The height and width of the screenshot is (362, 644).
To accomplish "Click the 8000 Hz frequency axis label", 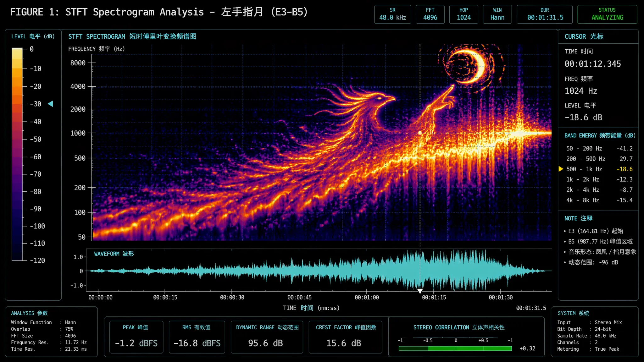I will [x=78, y=63].
